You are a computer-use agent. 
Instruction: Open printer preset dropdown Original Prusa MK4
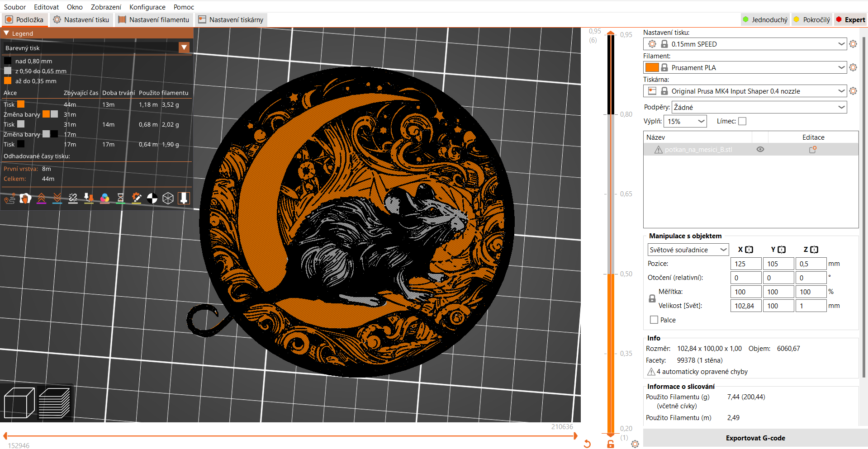coord(841,91)
